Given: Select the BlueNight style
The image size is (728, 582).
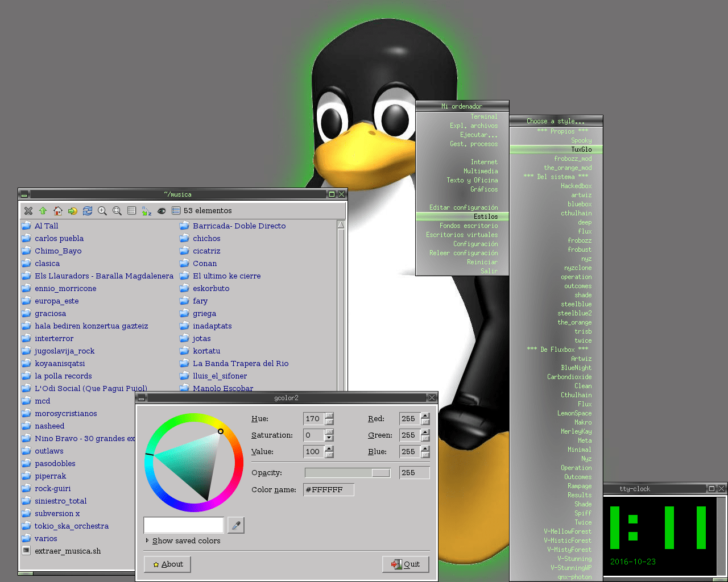Looking at the screenshot, I should pyautogui.click(x=556, y=368).
